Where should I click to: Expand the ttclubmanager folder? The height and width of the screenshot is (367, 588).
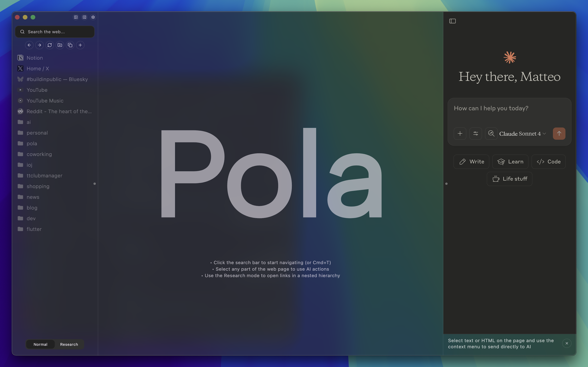pyautogui.click(x=44, y=176)
